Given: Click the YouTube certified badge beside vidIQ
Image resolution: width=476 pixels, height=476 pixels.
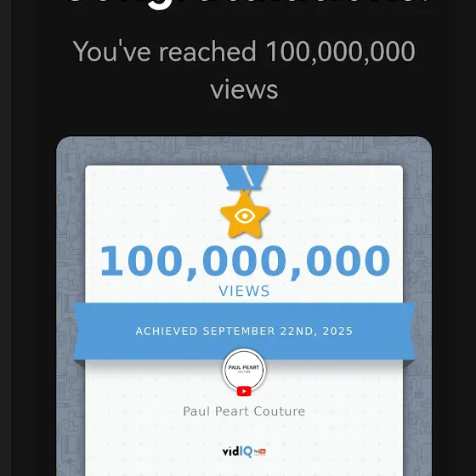Looking at the screenshot, I should pyautogui.click(x=260, y=452).
